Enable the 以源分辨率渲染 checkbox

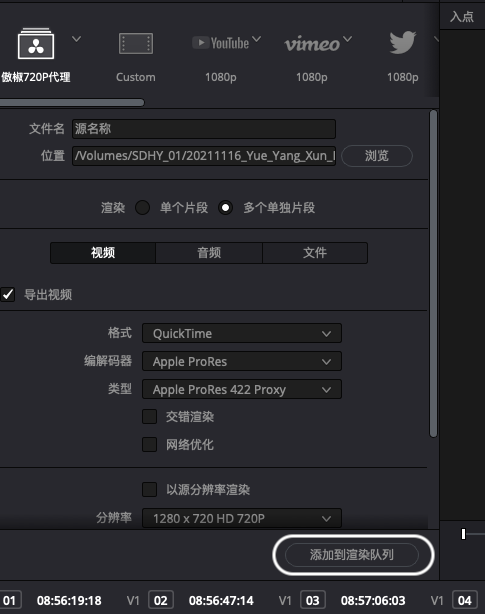(150, 489)
